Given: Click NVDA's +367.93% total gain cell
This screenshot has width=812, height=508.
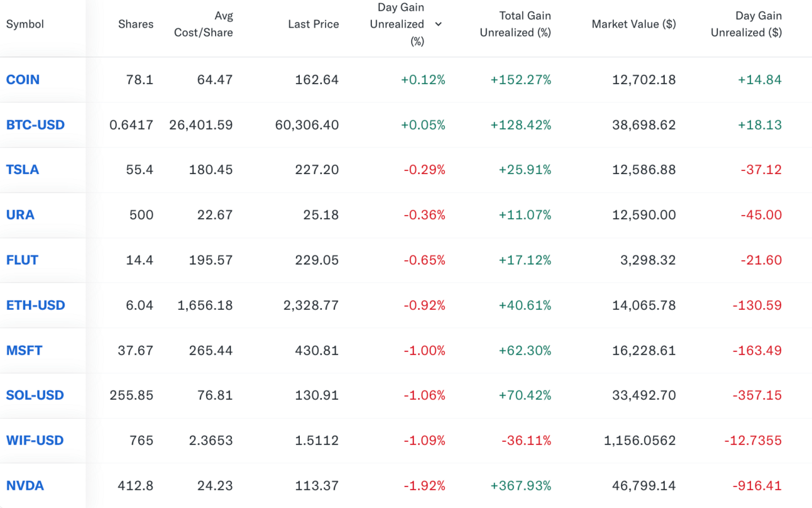Looking at the screenshot, I should point(521,486).
